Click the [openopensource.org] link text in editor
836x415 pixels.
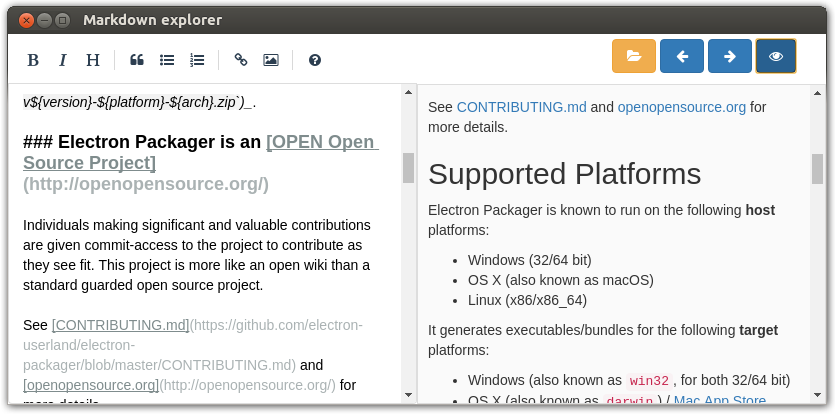point(91,385)
